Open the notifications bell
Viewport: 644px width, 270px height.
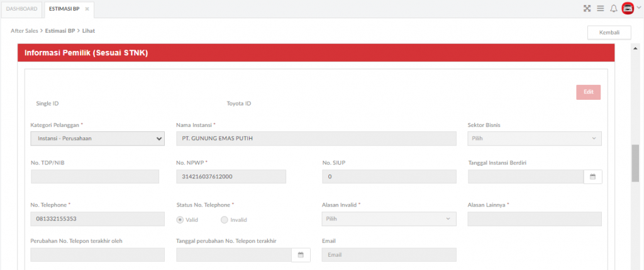tap(614, 9)
